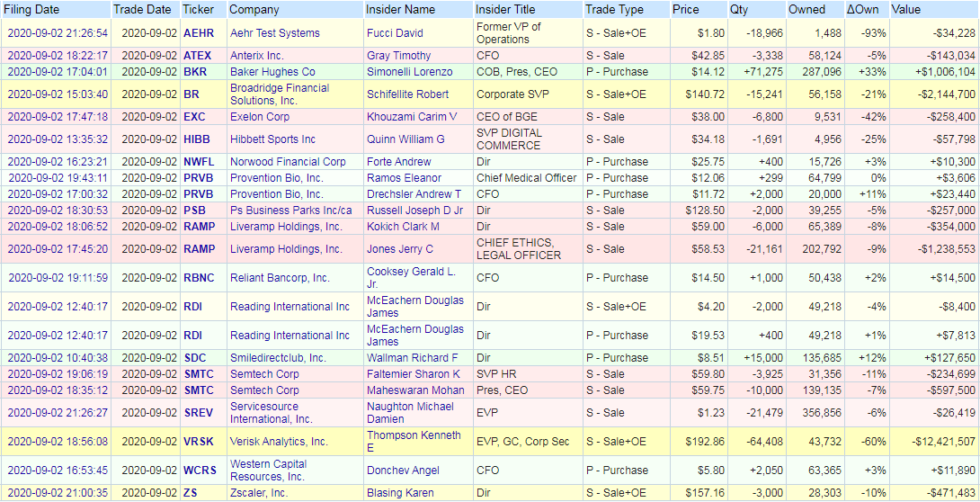
Task: Open Anterix Inc. company page
Action: [257, 56]
